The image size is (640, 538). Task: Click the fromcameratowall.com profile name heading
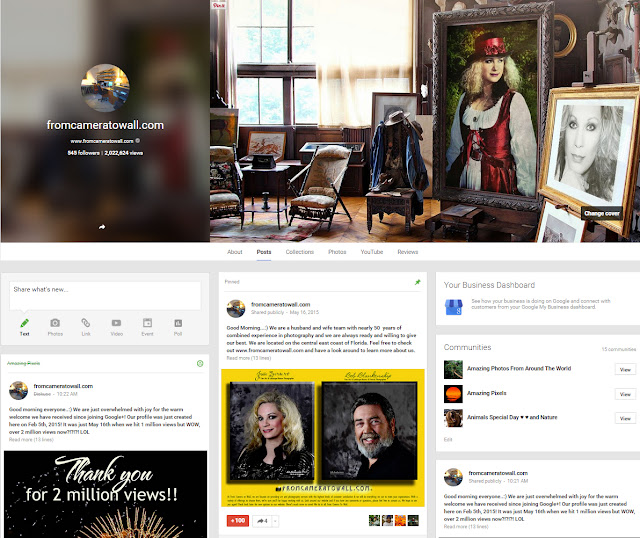tap(105, 125)
